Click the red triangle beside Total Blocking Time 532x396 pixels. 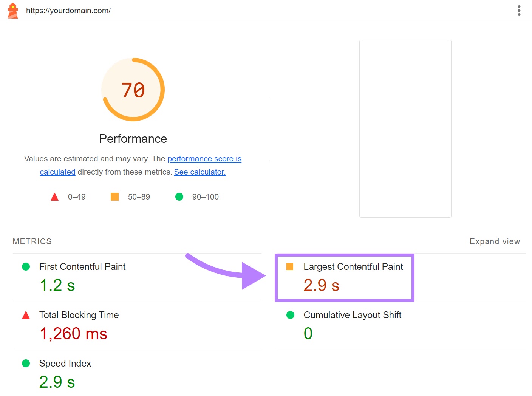coord(26,315)
